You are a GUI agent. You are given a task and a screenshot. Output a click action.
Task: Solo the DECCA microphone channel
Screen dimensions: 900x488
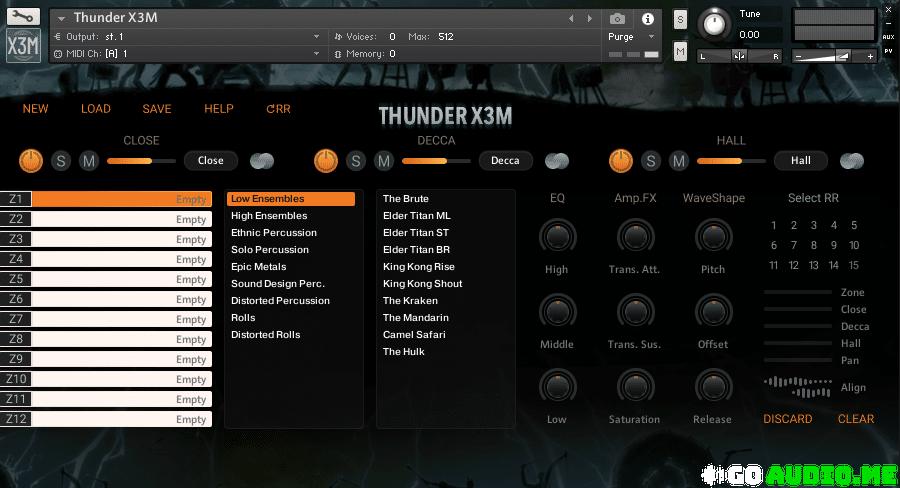click(x=356, y=160)
